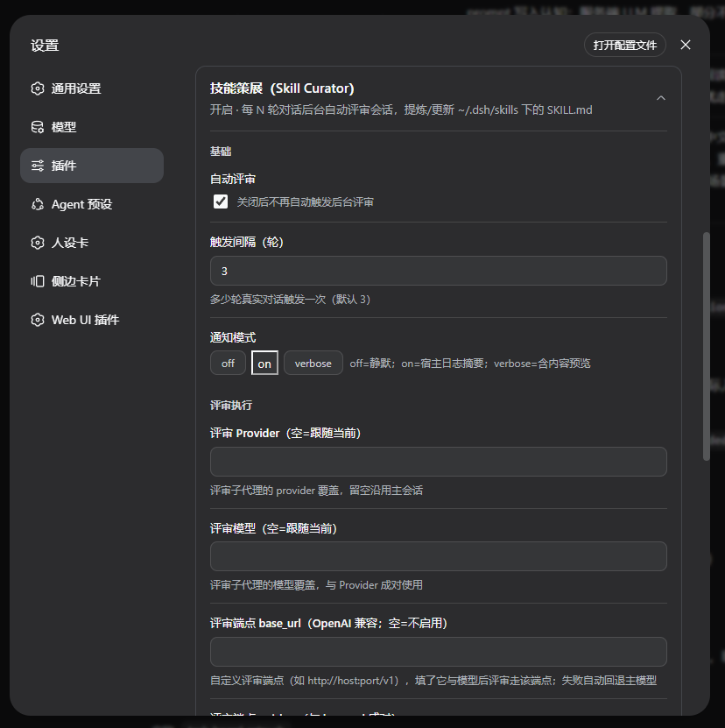Focus the 评审 Provider input field
Image resolution: width=725 pixels, height=728 pixels.
coord(439,462)
